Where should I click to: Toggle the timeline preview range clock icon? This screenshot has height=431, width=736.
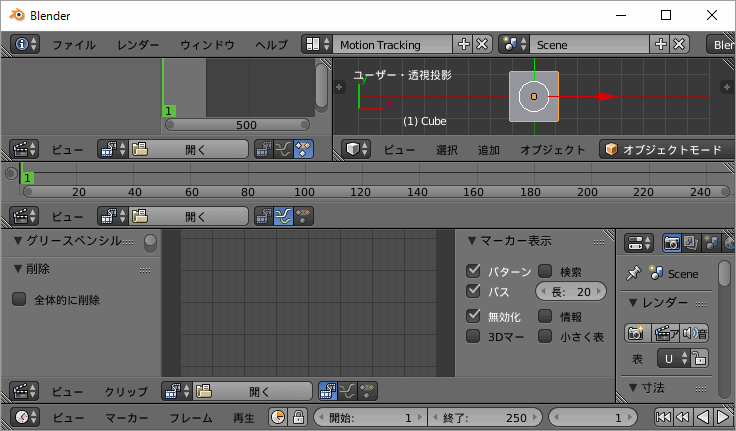[x=278, y=417]
